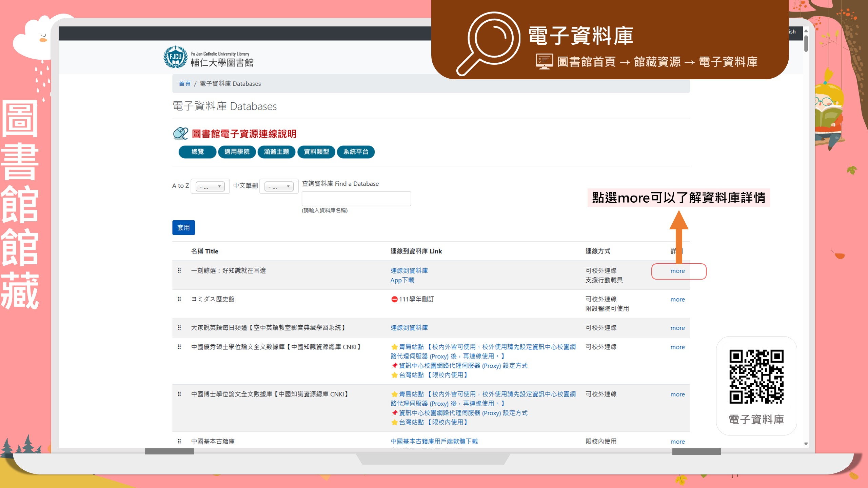Click 附設醫院可使用 text
868x488 pixels.
(x=607, y=308)
